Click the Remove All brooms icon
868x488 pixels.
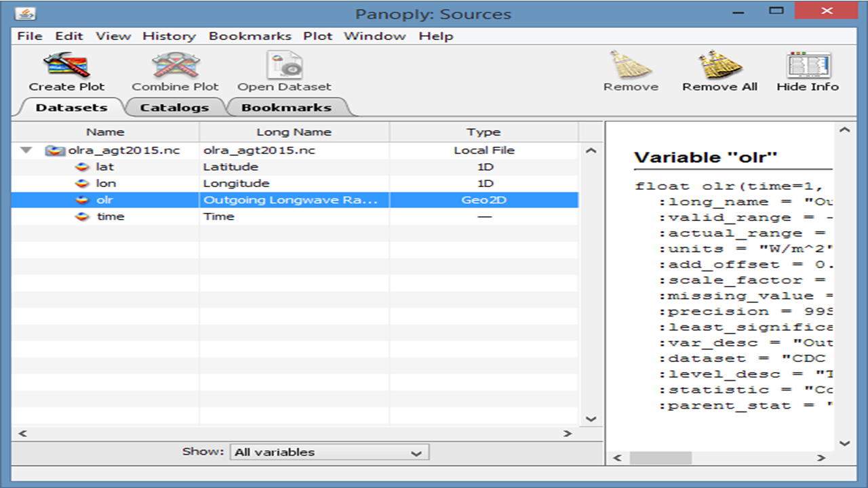coord(719,66)
